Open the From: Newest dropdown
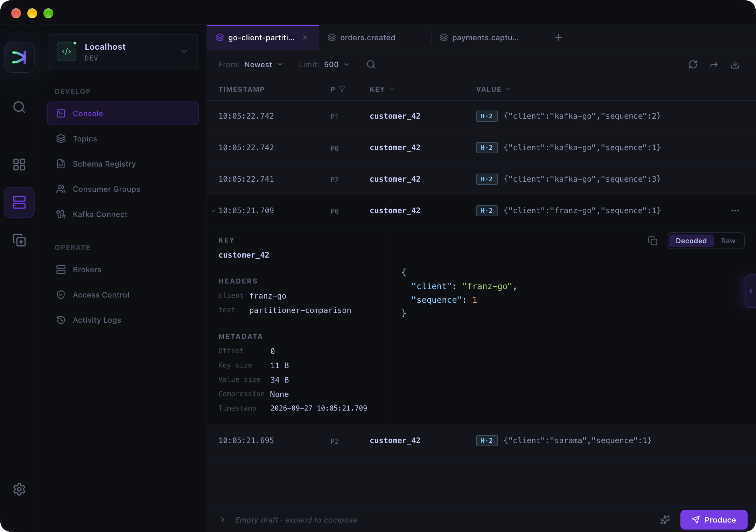Screen dimensions: 756x532 tap(251, 64)
